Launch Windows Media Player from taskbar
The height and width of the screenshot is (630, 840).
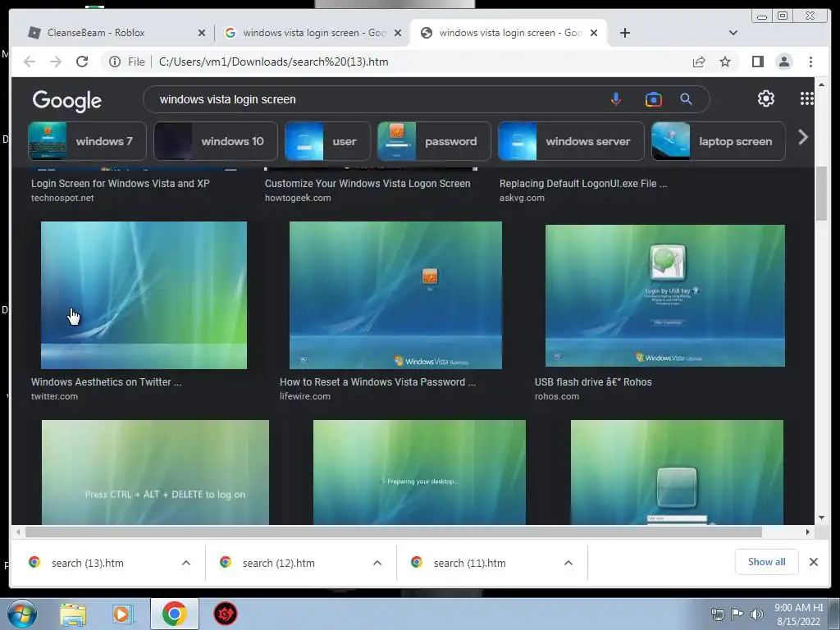pyautogui.click(x=122, y=614)
